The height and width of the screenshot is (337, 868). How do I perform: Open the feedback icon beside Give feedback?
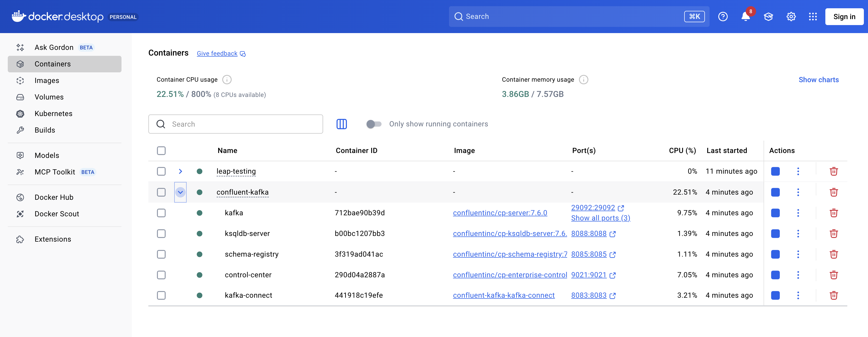[243, 54]
